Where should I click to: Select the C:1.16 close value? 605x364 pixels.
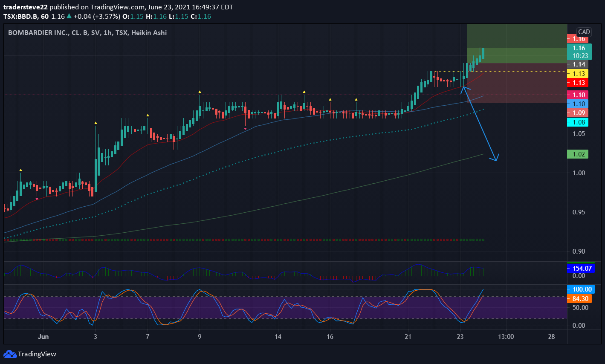coord(200,16)
